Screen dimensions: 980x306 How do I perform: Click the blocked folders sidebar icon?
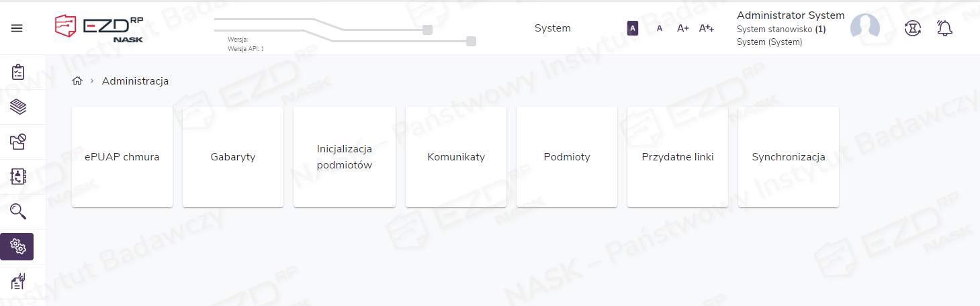pyautogui.click(x=18, y=142)
